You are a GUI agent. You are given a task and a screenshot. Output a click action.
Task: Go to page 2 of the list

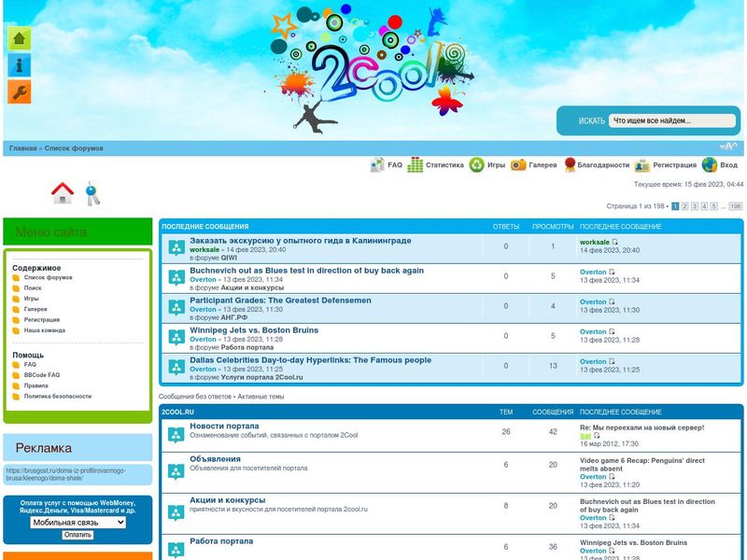tap(684, 206)
